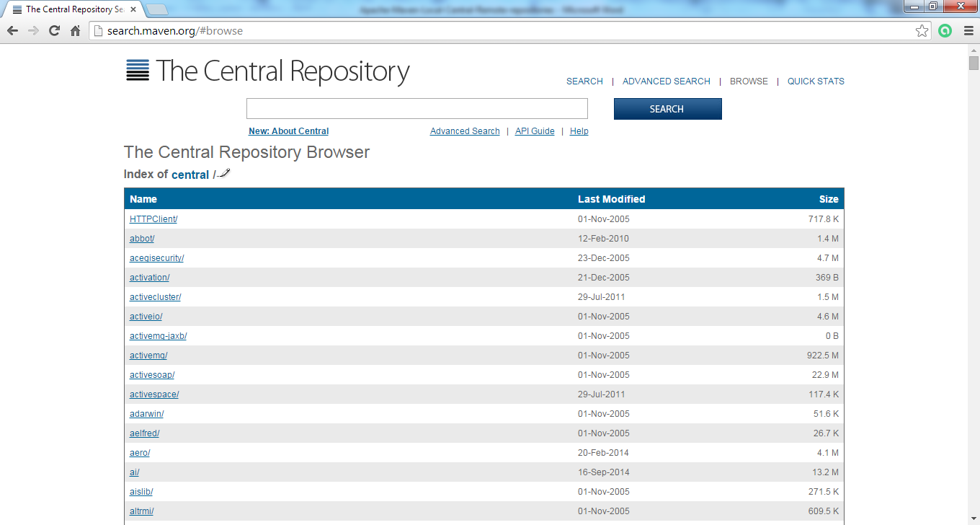Open the ADVANCED SEARCH nav item
This screenshot has height=525, width=980.
tap(666, 81)
